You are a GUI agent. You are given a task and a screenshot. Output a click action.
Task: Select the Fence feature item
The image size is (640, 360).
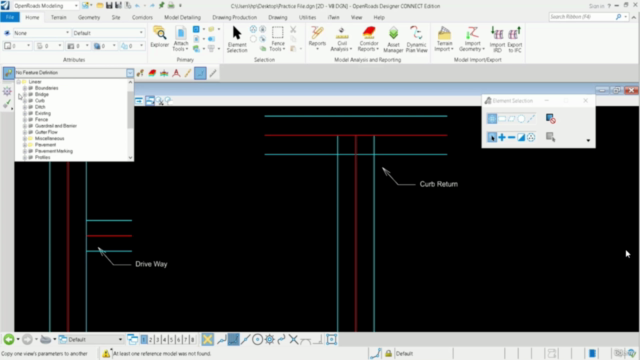tap(41, 120)
